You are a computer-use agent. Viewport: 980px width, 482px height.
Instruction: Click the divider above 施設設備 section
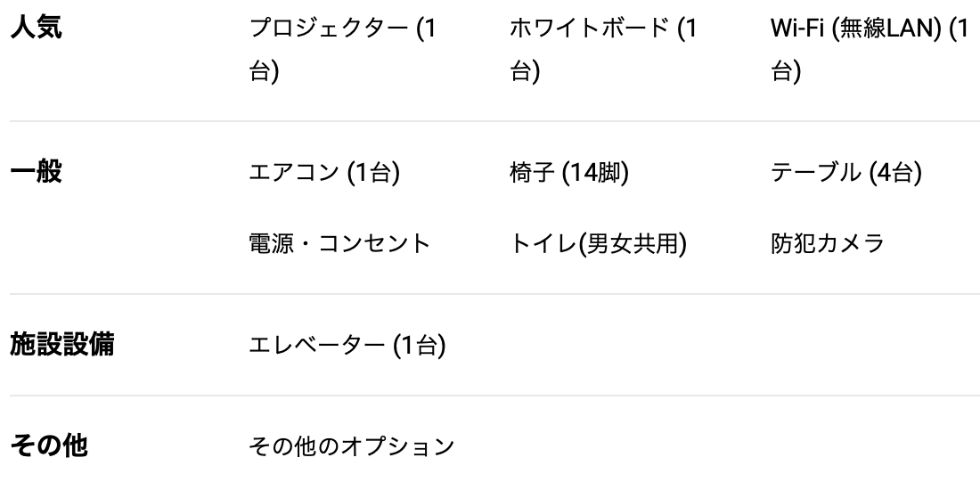pyautogui.click(x=494, y=294)
